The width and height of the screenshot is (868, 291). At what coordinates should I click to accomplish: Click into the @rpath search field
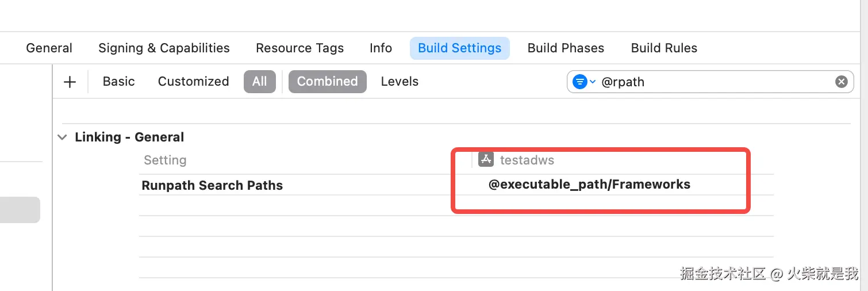click(x=713, y=82)
